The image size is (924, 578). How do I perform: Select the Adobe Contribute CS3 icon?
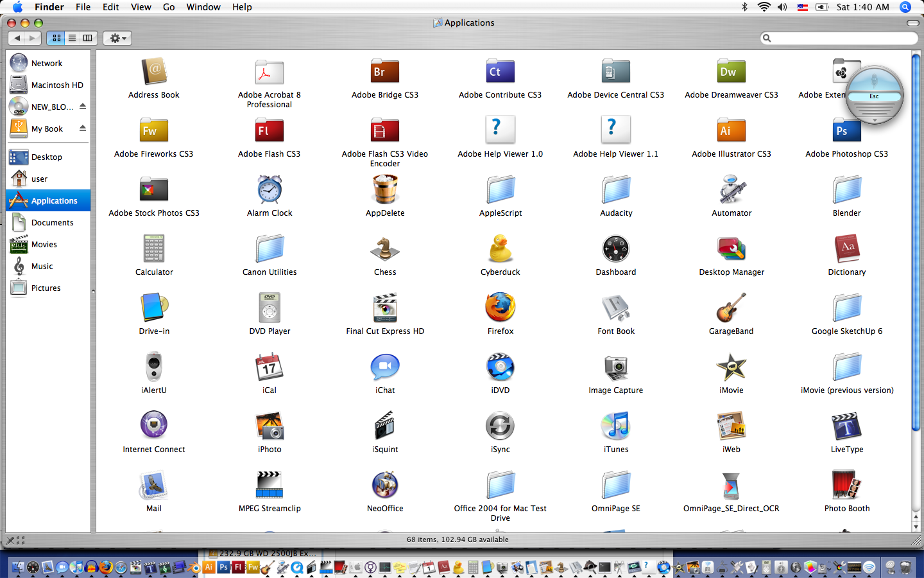point(501,72)
